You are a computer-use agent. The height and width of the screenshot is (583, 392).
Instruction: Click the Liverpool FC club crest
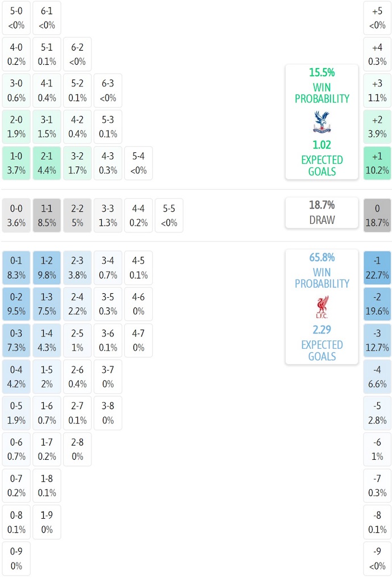(x=322, y=307)
